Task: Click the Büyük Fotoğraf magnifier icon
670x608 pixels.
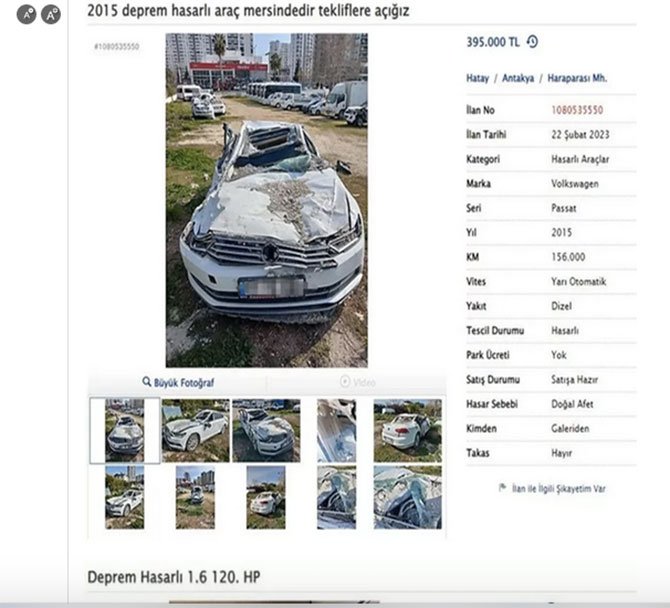Action: tap(147, 381)
